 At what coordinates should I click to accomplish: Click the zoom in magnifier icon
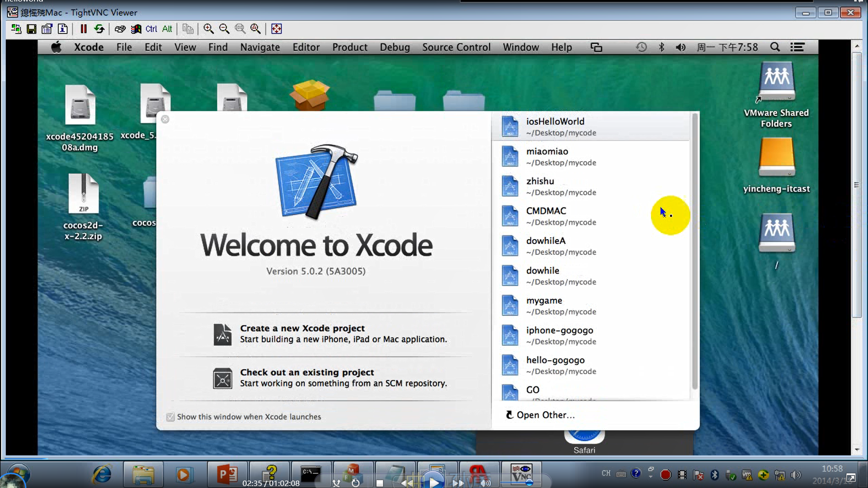pyautogui.click(x=208, y=29)
